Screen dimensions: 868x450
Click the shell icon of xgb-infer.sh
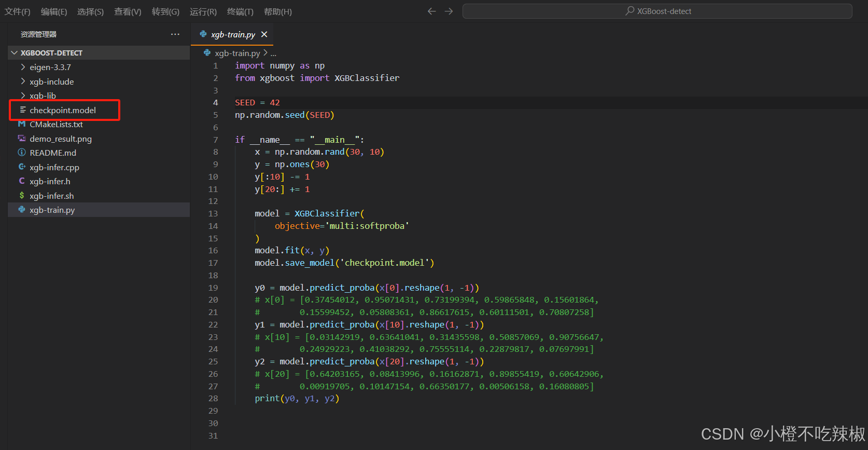[x=22, y=196]
